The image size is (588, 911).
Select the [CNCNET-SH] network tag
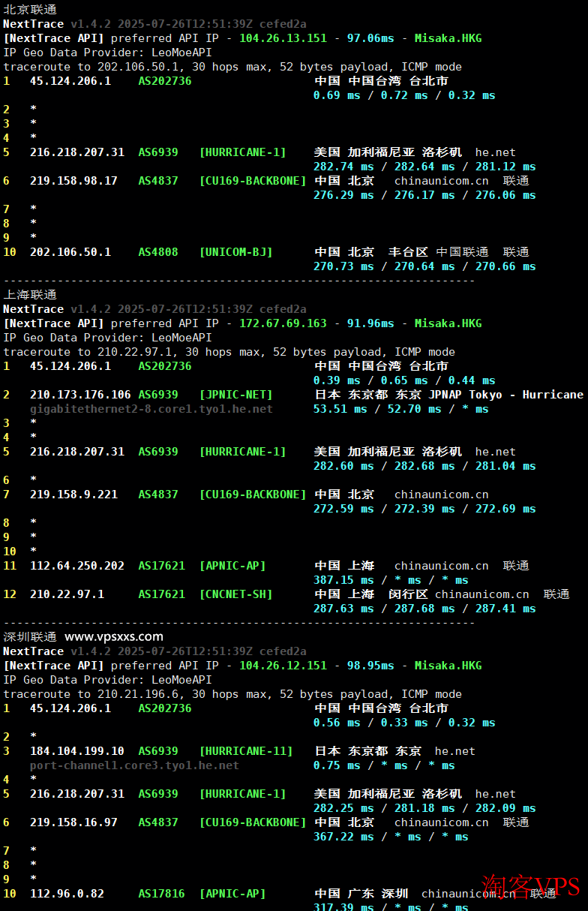point(235,594)
